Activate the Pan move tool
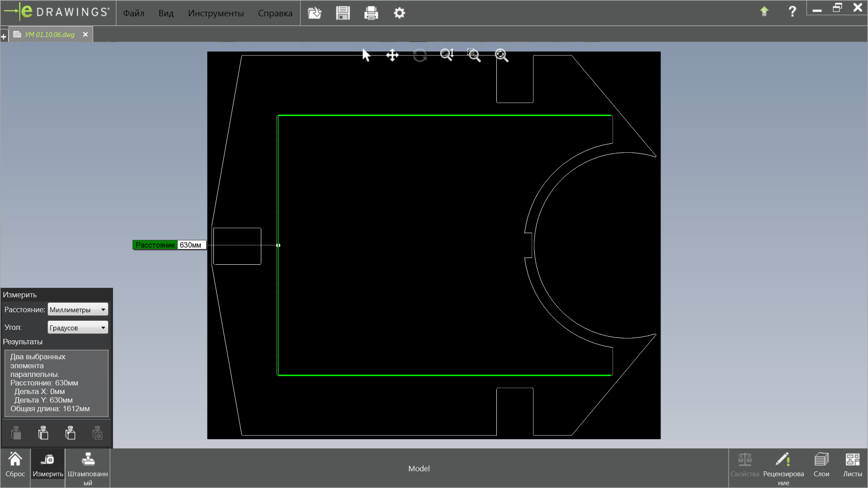 392,56
